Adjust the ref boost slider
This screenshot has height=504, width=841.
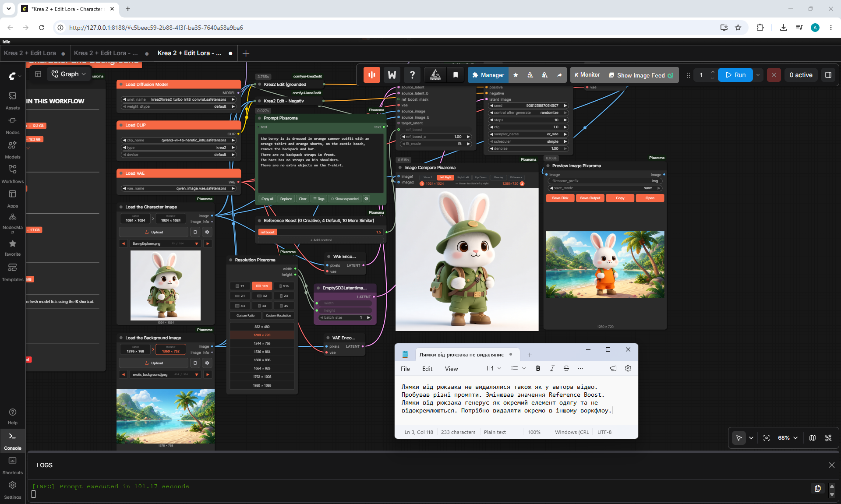(x=321, y=232)
